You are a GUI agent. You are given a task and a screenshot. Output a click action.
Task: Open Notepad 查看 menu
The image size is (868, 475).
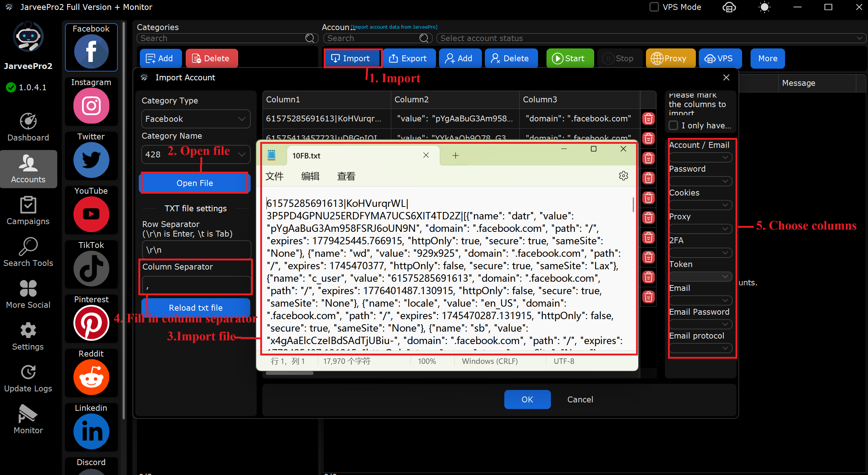[x=346, y=176]
